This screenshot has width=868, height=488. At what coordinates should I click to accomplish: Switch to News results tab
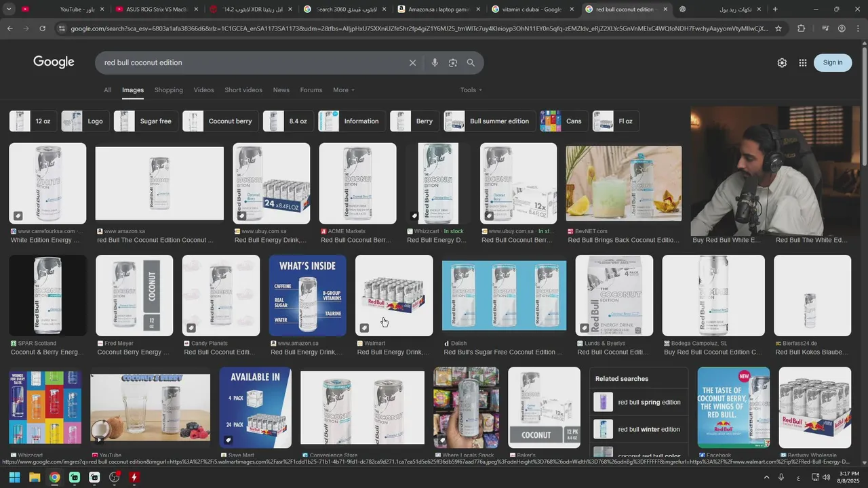tap(281, 90)
